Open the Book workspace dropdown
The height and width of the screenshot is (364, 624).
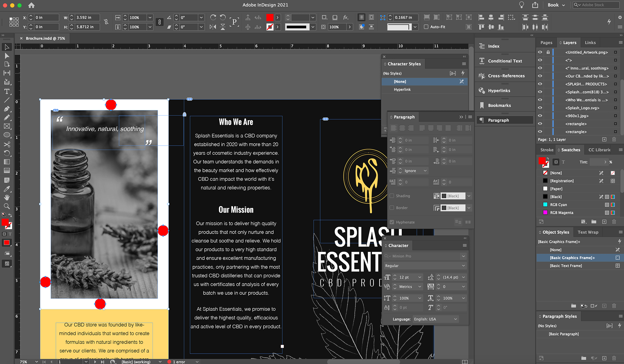click(x=556, y=5)
